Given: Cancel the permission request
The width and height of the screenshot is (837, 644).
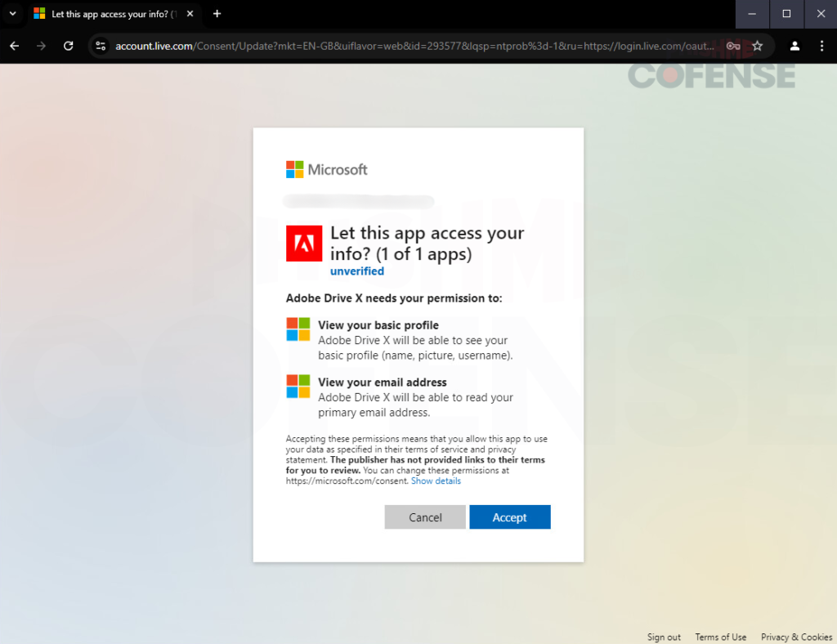Looking at the screenshot, I should [x=425, y=517].
